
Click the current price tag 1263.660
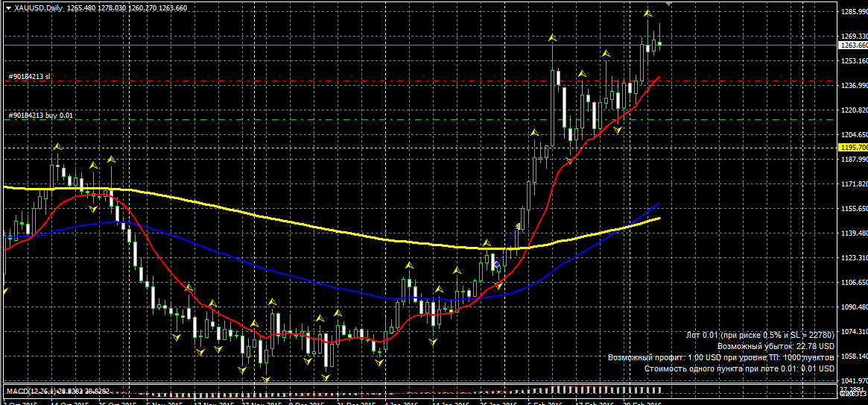click(853, 45)
